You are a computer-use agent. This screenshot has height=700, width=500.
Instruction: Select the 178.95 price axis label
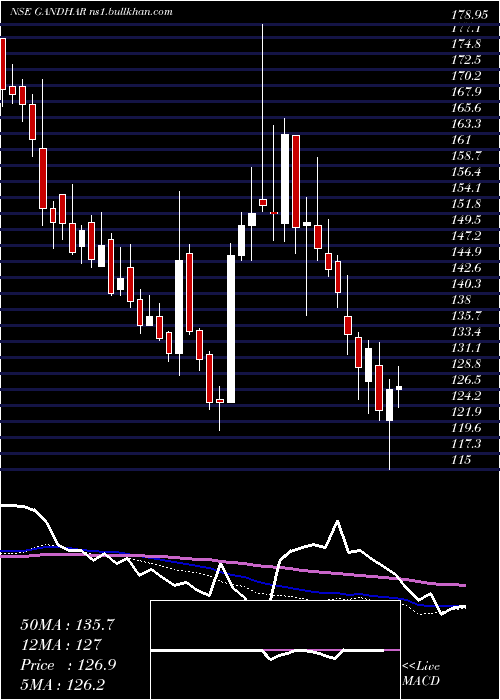[469, 15]
